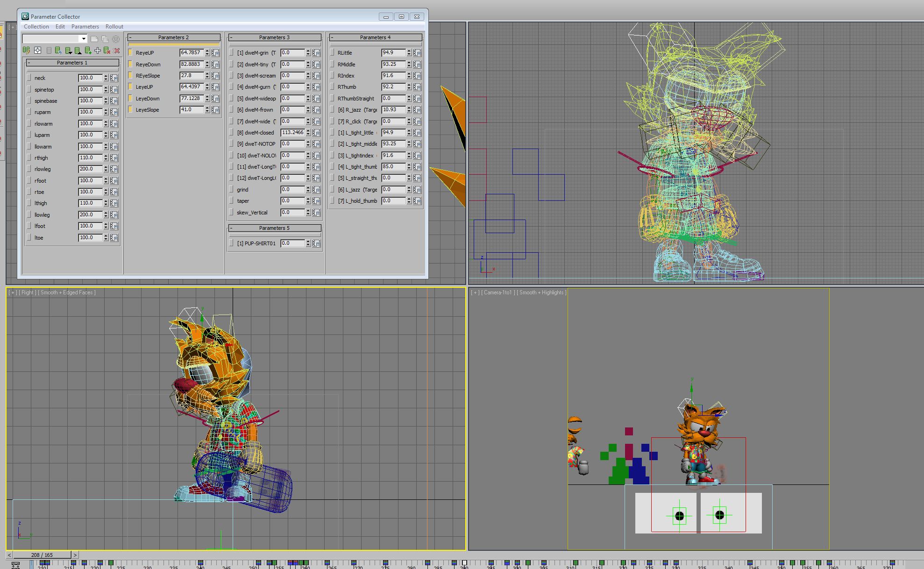The width and height of the screenshot is (924, 569).
Task: Click the L_tight_thumb value field 85.0
Action: click(393, 167)
